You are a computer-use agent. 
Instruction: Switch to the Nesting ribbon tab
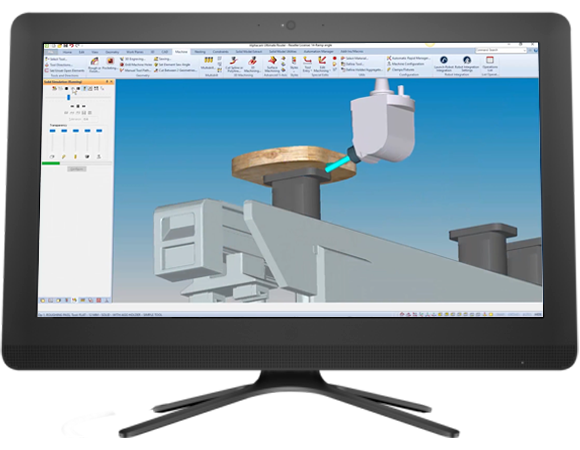200,52
